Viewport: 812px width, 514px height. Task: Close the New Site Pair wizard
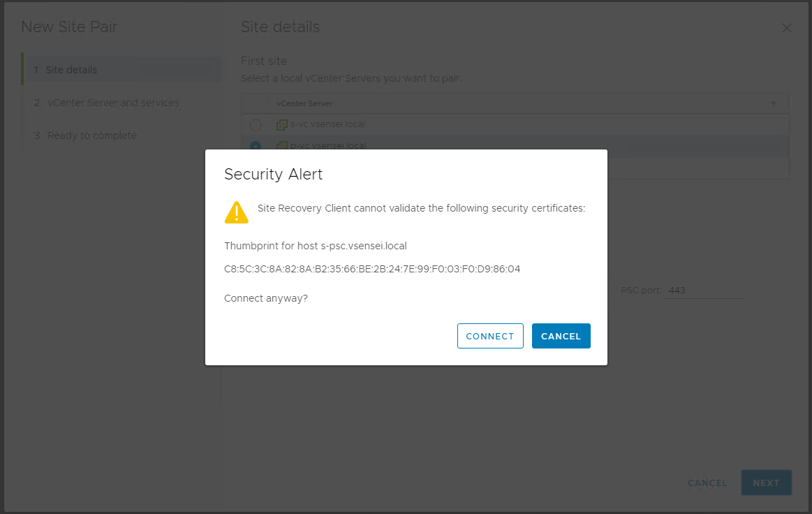point(787,28)
